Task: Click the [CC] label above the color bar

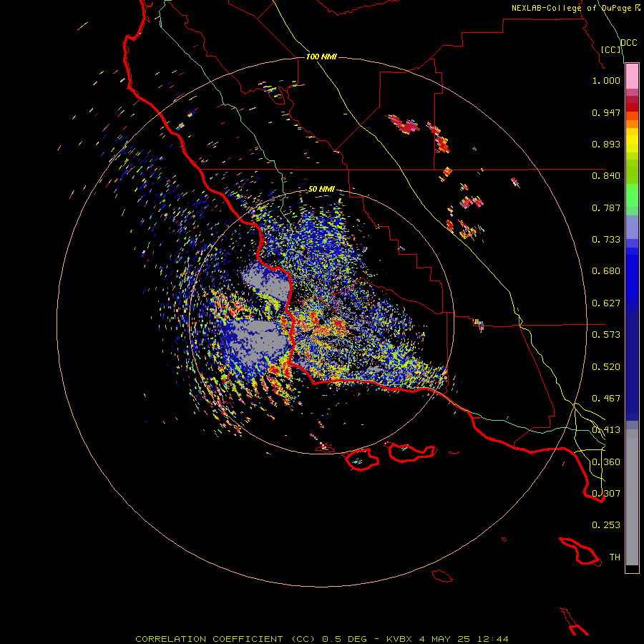Action: [611, 49]
